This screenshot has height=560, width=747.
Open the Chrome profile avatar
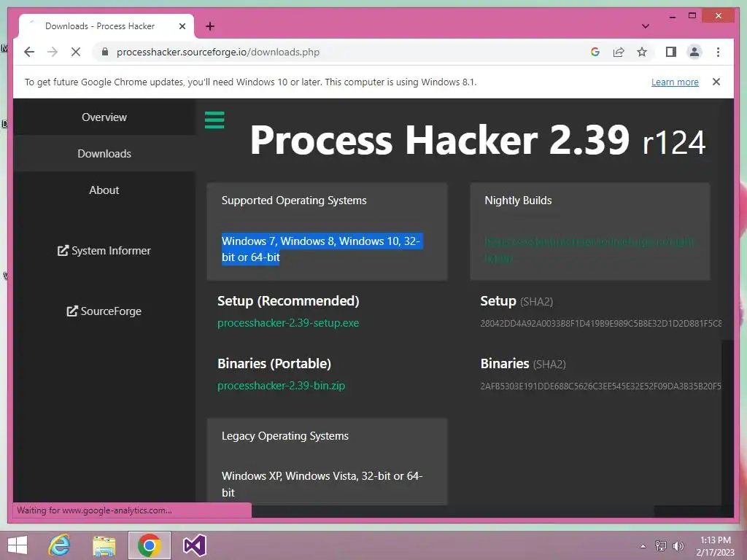coord(694,52)
